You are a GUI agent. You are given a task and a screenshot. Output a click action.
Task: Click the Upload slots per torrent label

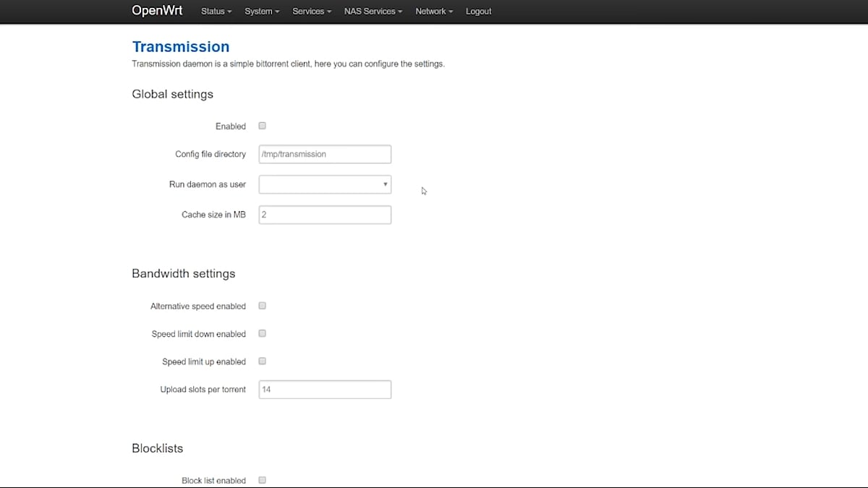click(203, 390)
